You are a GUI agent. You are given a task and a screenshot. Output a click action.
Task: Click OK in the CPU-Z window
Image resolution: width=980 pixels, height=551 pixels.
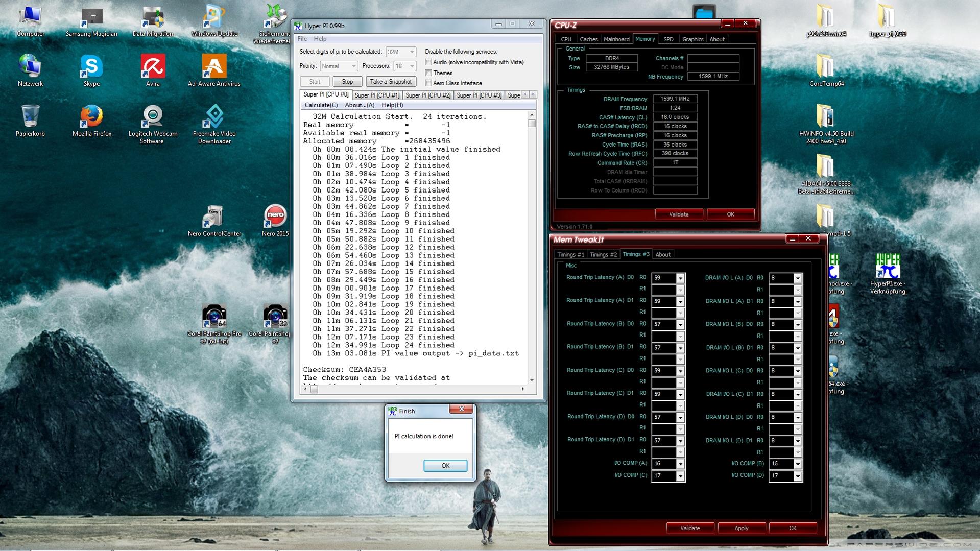[x=730, y=214]
